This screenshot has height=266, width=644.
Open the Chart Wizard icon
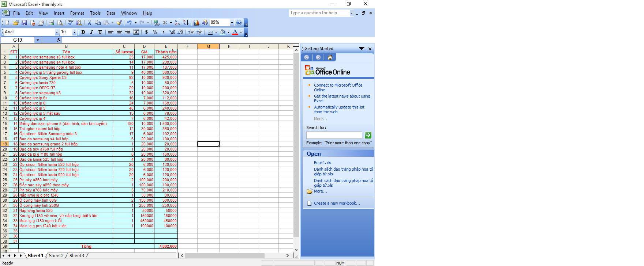coord(196,23)
